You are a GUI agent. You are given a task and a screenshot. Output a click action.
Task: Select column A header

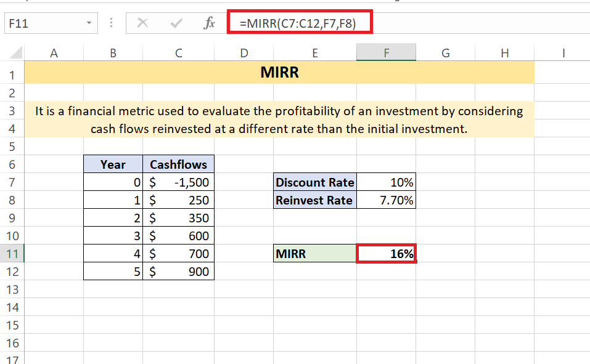point(54,53)
